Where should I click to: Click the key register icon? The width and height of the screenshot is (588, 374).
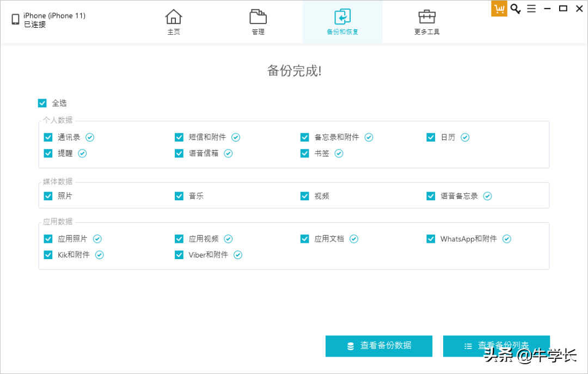pyautogui.click(x=515, y=9)
